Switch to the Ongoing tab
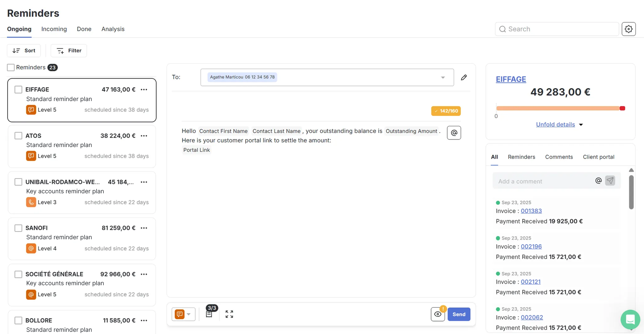The width and height of the screenshot is (644, 334). point(19,29)
